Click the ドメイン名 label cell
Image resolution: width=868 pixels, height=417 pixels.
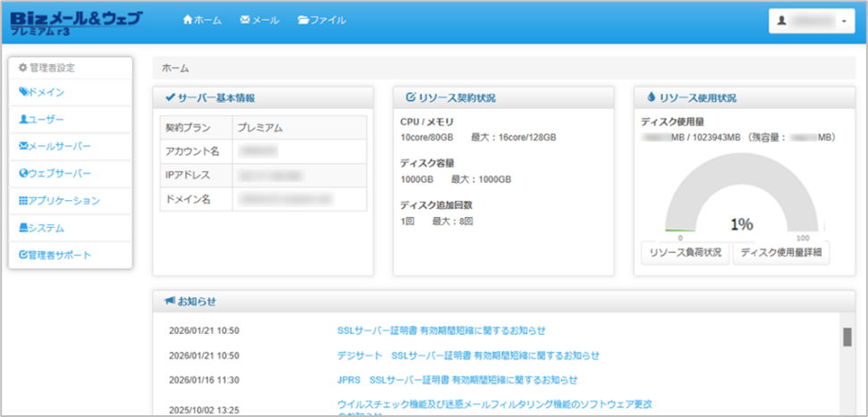pyautogui.click(x=196, y=199)
